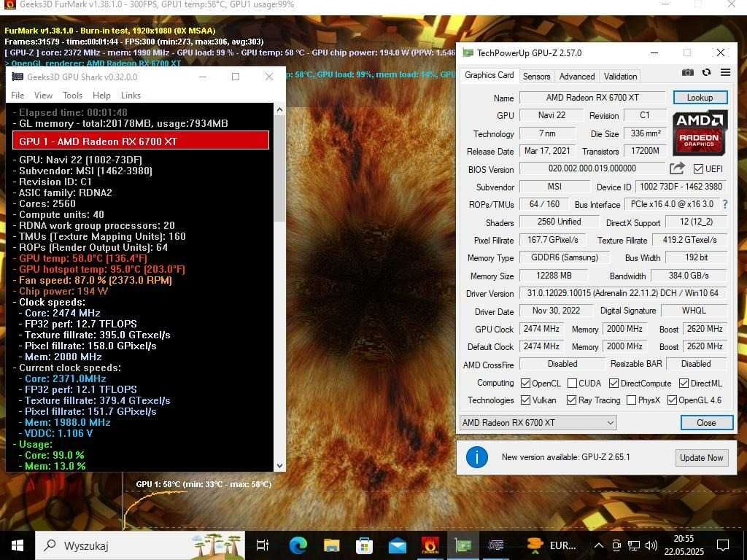Select the Graphics Card tab in GPU-Z
This screenshot has height=560, width=747.
489,75
